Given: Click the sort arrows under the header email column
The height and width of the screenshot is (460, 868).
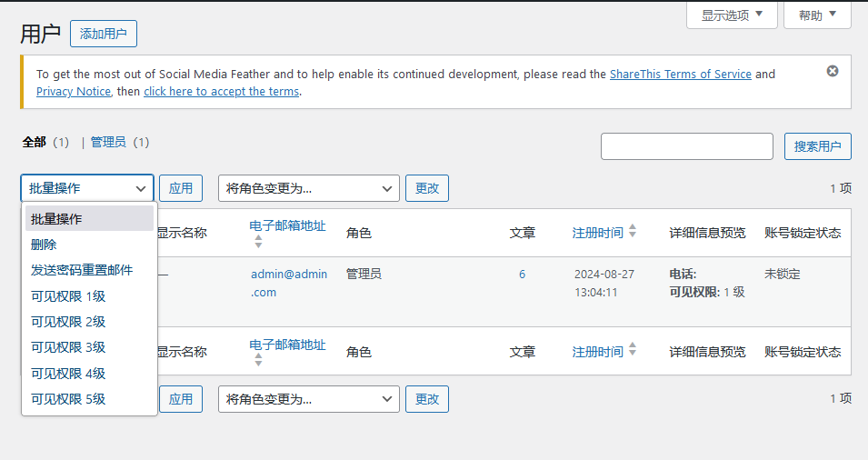Looking at the screenshot, I should click(x=258, y=241).
